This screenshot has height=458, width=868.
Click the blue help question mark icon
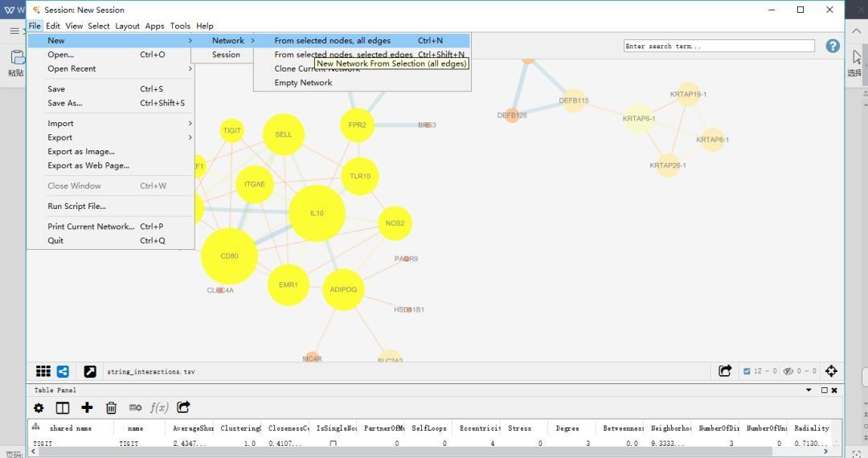click(833, 46)
